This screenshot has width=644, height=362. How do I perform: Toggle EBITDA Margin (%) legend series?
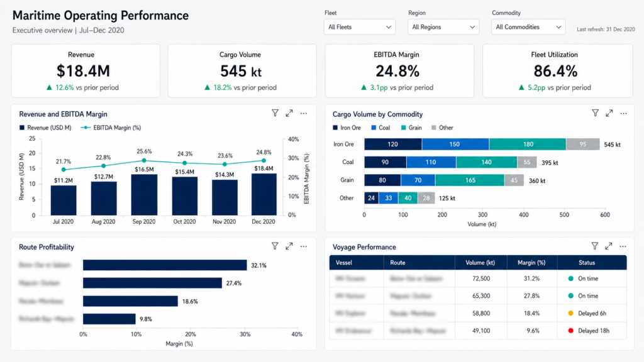(111, 128)
